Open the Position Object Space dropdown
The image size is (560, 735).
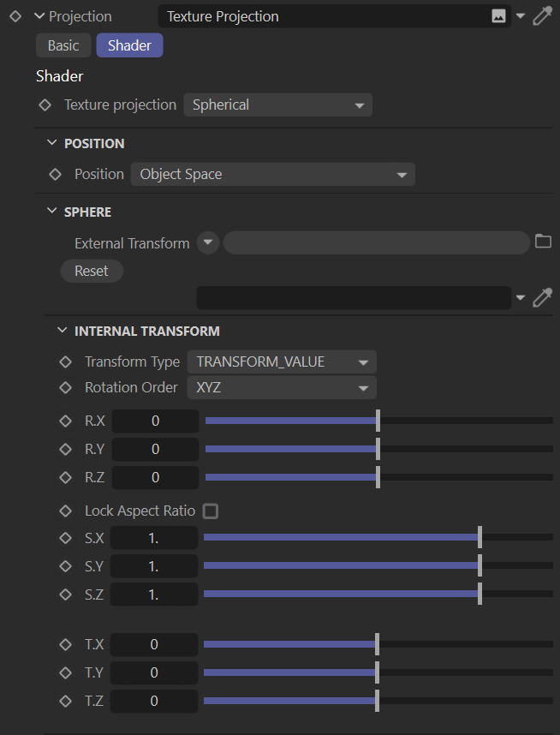[272, 175]
